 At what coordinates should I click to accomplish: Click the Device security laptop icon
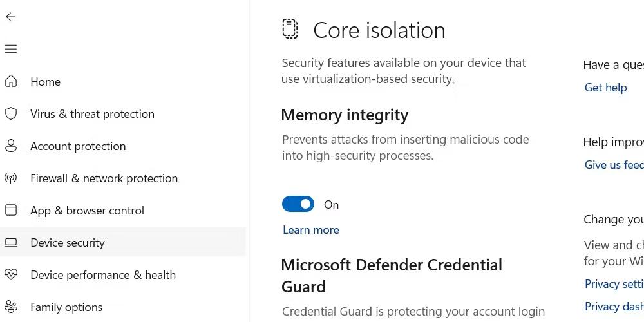tap(11, 243)
